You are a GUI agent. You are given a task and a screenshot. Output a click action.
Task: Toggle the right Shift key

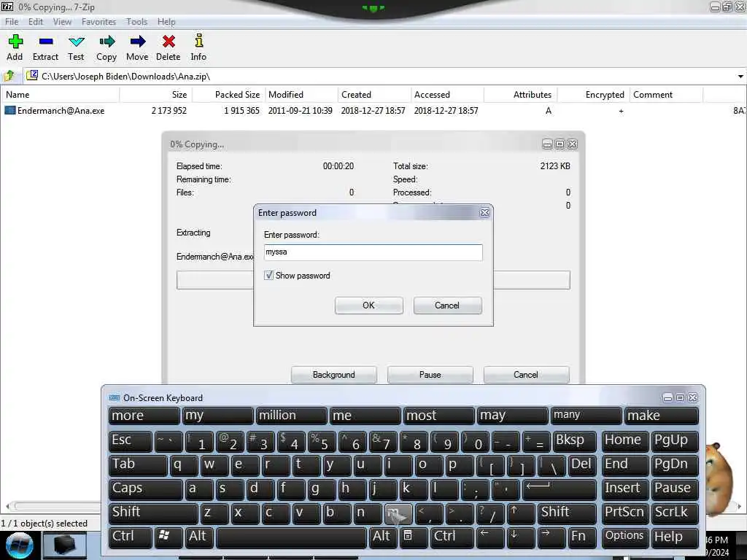[566, 513]
